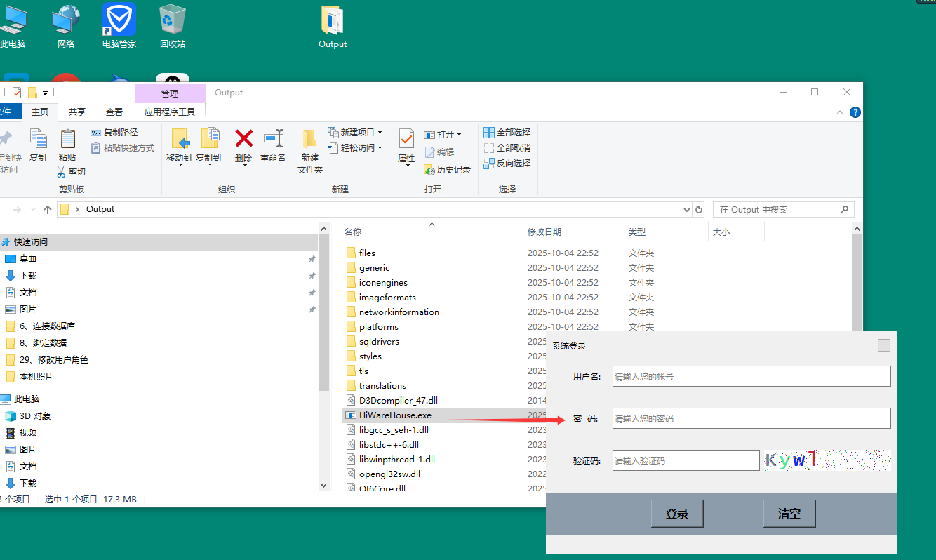Click the username input field
Screen dimensions: 936x560
[751, 376]
